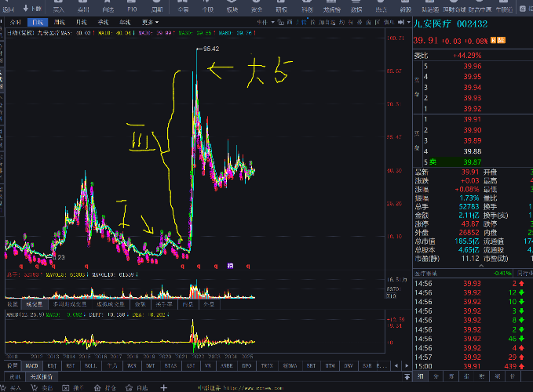Open dropdown arrow beside right-arrow bar icon
Image resolution: width=533 pixels, height=392 pixels.
click(x=409, y=23)
